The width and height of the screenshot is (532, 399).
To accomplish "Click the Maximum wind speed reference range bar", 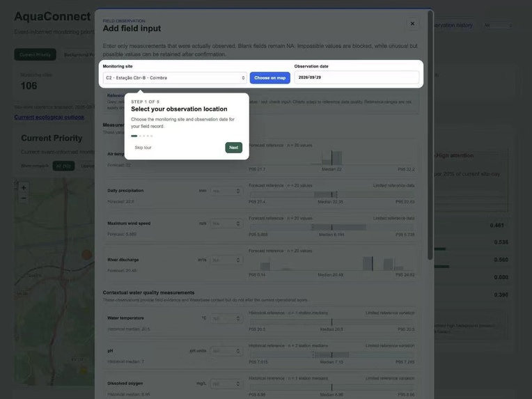I will (332, 227).
